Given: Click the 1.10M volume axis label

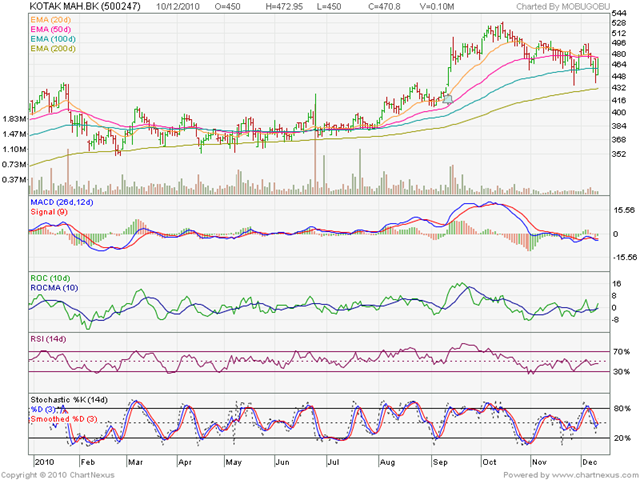Looking at the screenshot, I should (14, 149).
